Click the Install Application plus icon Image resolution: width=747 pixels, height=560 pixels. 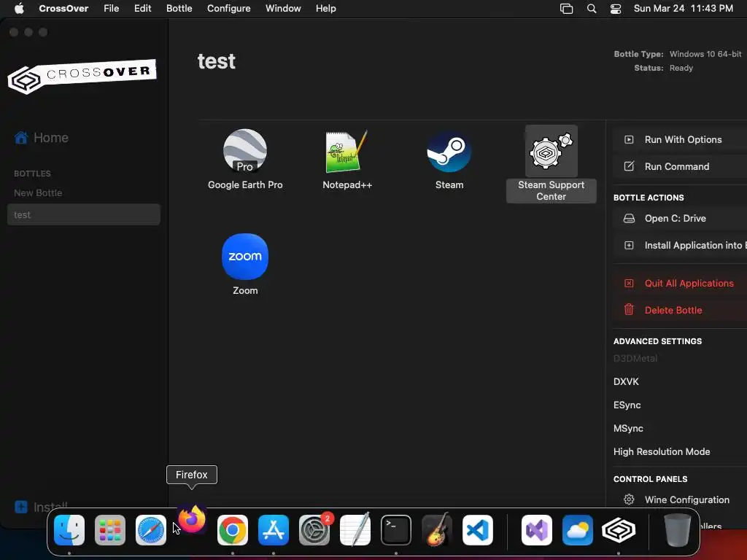629,245
